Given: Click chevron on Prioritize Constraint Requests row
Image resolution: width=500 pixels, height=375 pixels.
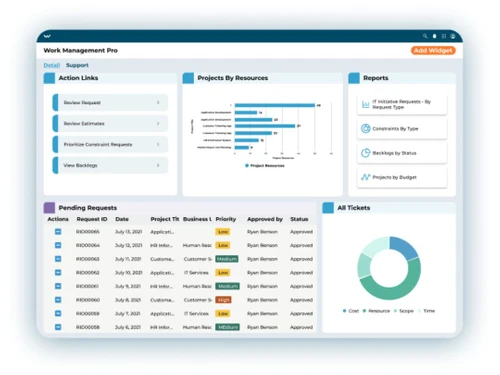Looking at the screenshot, I should 158,144.
